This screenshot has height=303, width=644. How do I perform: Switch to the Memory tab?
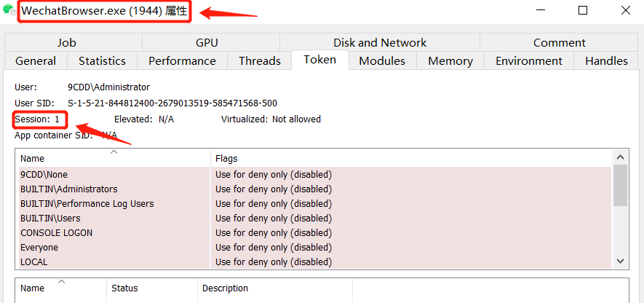(450, 61)
